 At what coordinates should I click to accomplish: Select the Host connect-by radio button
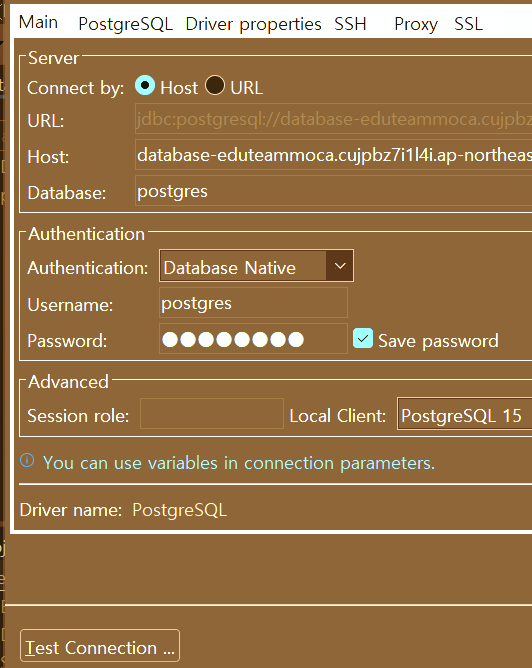coord(145,85)
